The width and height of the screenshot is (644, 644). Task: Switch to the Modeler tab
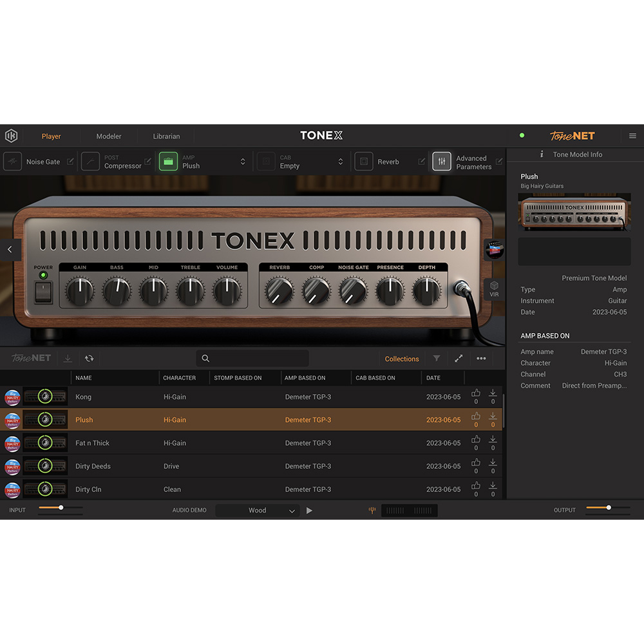coord(109,137)
